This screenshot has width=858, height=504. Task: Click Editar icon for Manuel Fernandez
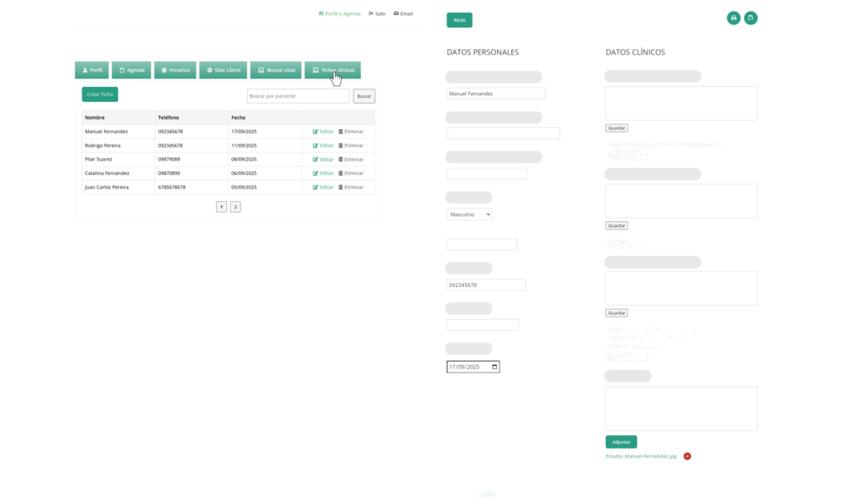[x=316, y=131]
